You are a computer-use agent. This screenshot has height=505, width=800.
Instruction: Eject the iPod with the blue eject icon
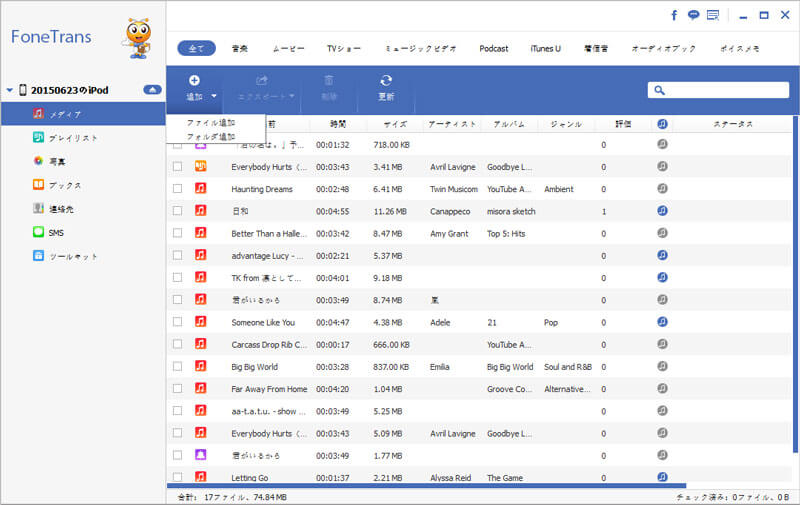[152, 90]
